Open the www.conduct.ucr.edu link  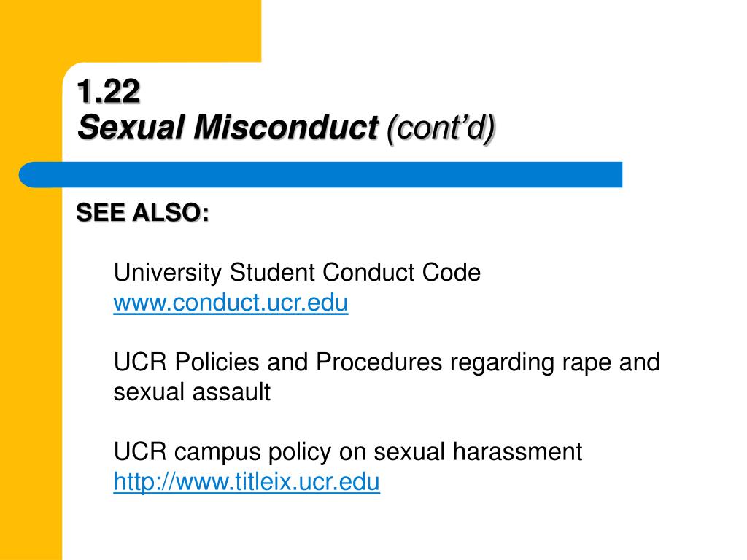tap(231, 303)
